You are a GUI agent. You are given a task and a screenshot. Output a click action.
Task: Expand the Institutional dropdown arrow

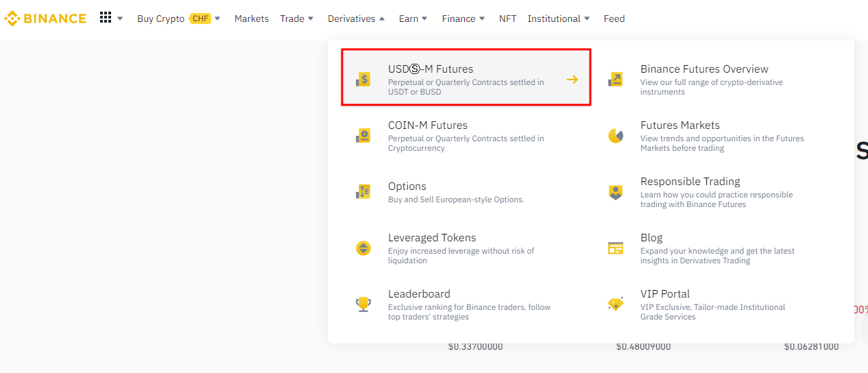tap(587, 19)
